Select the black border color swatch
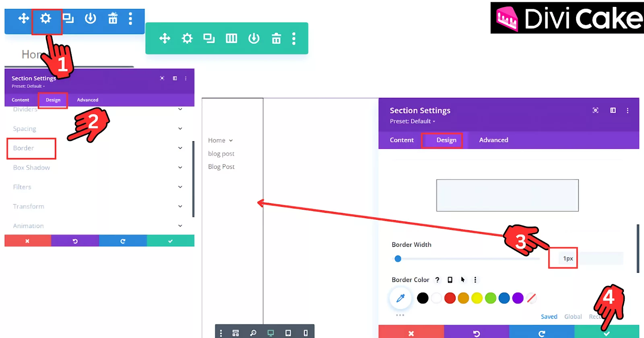The height and width of the screenshot is (338, 644). [x=423, y=298]
